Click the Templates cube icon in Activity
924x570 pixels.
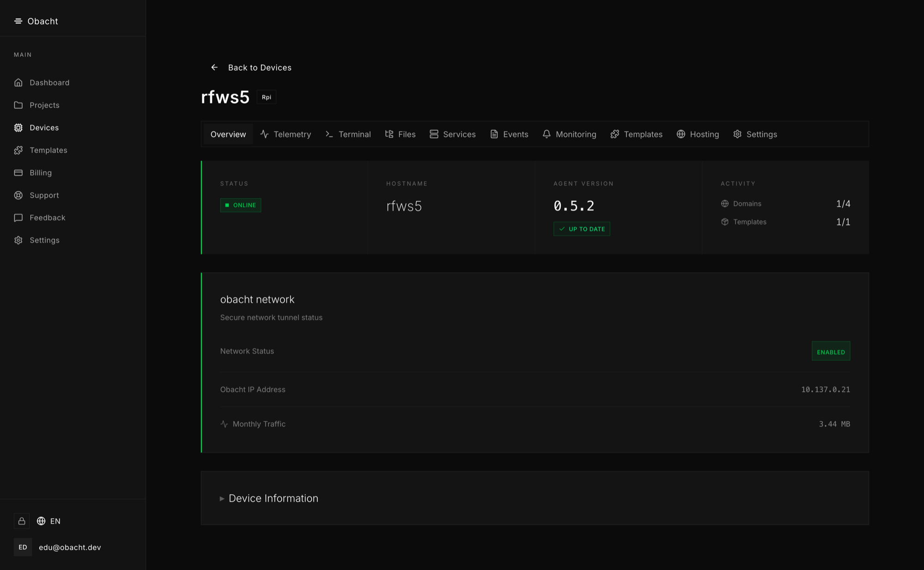click(x=725, y=222)
